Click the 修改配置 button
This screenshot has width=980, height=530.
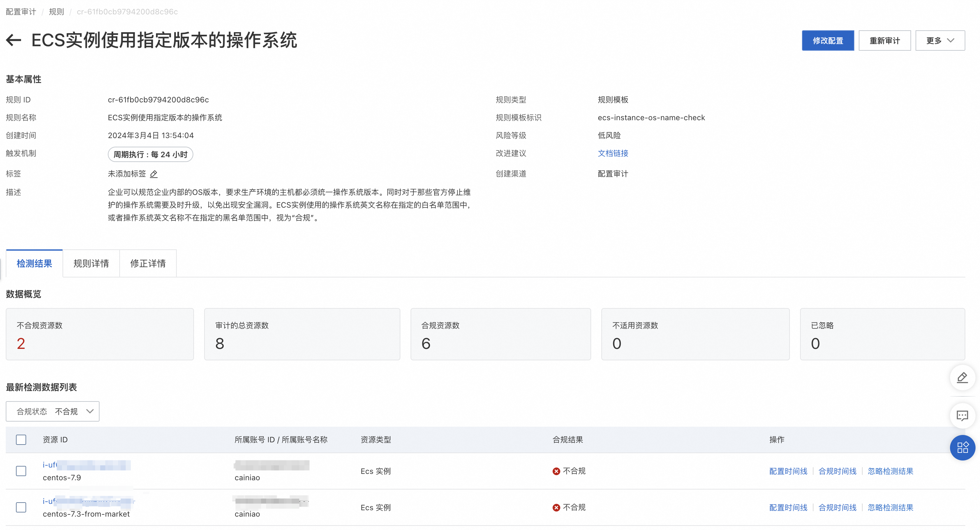pyautogui.click(x=828, y=41)
